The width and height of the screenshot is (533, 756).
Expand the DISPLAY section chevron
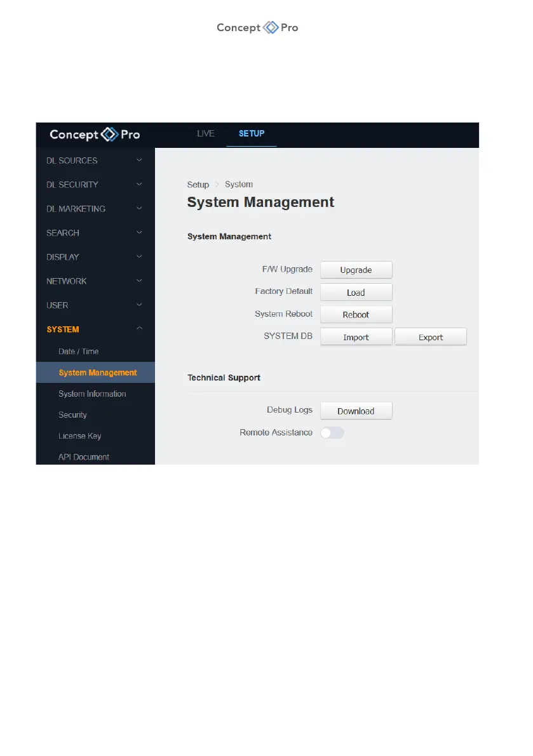139,256
